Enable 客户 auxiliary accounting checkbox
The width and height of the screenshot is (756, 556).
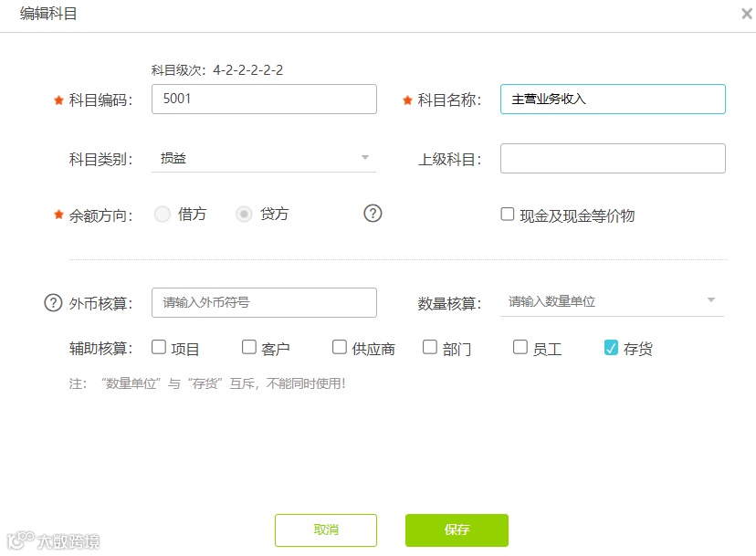click(x=248, y=347)
